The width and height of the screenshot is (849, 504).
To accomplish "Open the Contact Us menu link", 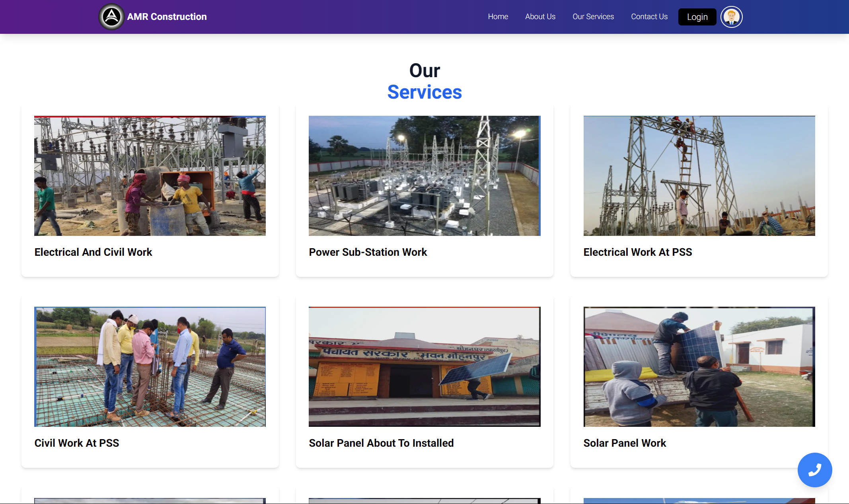I will click(x=649, y=17).
